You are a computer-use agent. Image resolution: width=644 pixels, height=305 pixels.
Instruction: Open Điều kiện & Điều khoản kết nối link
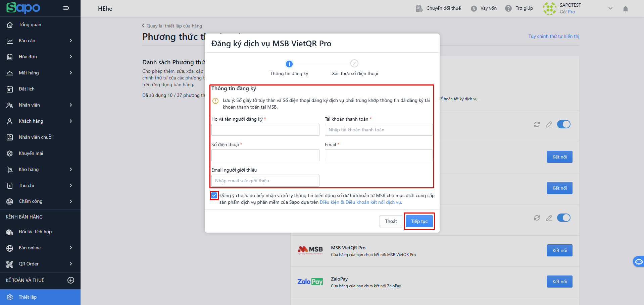click(x=361, y=202)
